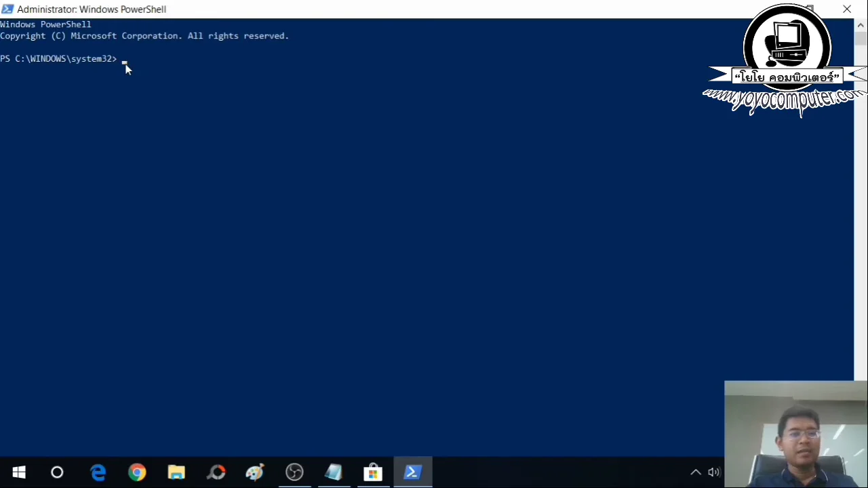Open Microsoft Edge from the taskbar
The height and width of the screenshot is (488, 868).
coord(98,472)
